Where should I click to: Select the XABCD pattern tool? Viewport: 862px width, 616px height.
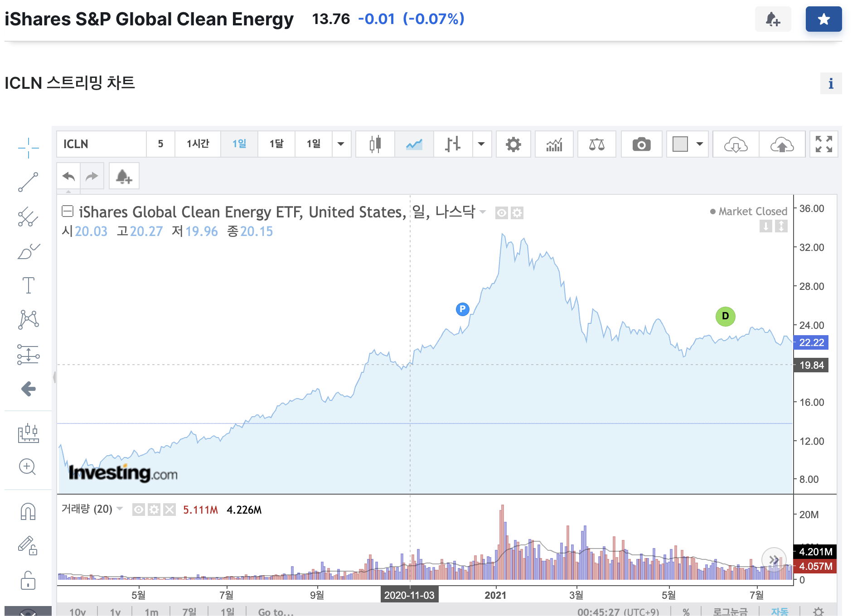(x=28, y=320)
